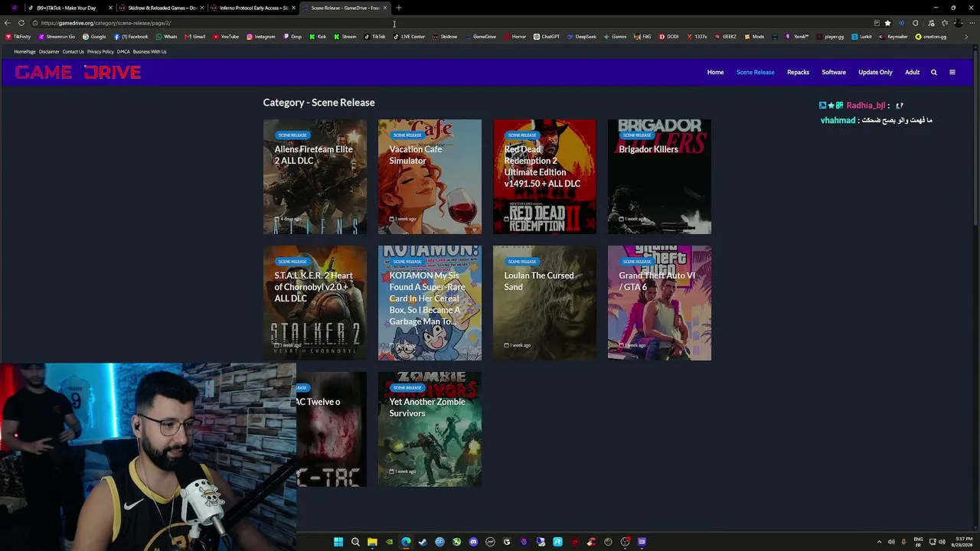The width and height of the screenshot is (980, 551).
Task: Click the Scene Release tag on Brigador Killers
Action: [637, 135]
